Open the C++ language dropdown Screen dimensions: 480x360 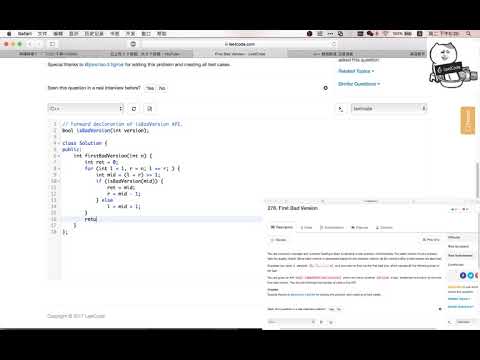pos(86,108)
